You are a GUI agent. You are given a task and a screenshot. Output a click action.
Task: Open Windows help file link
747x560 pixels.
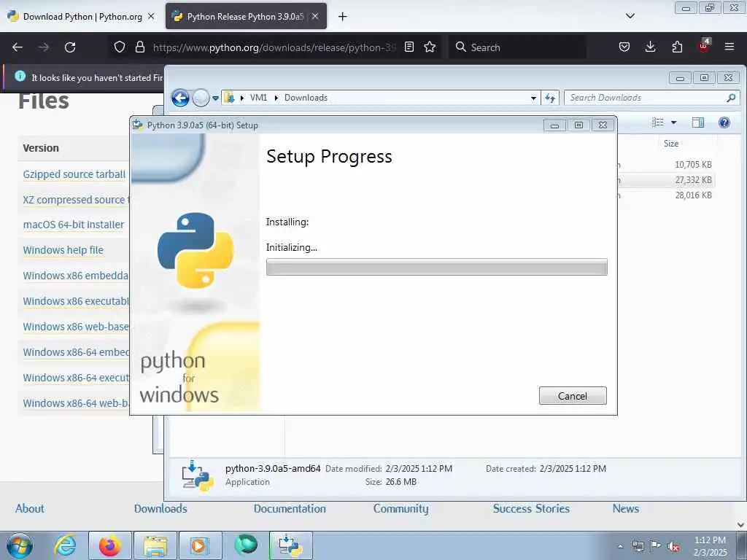[63, 251]
